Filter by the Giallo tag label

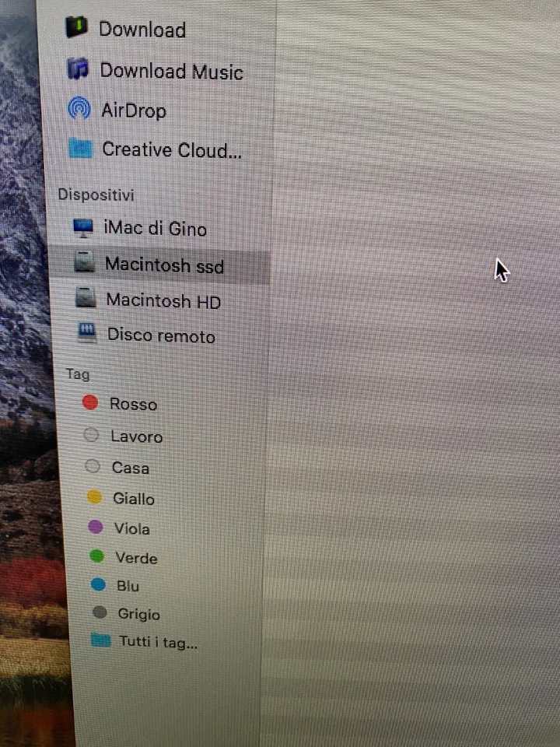click(134, 499)
